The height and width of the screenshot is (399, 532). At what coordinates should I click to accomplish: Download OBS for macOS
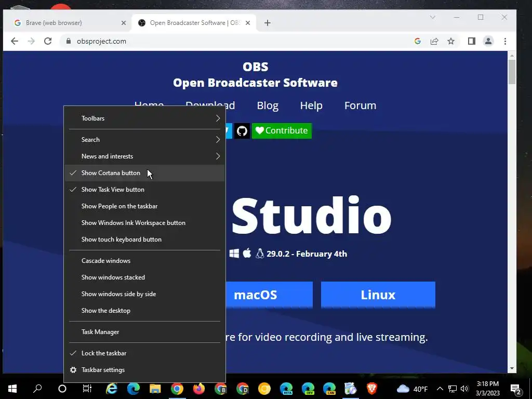coord(269,295)
